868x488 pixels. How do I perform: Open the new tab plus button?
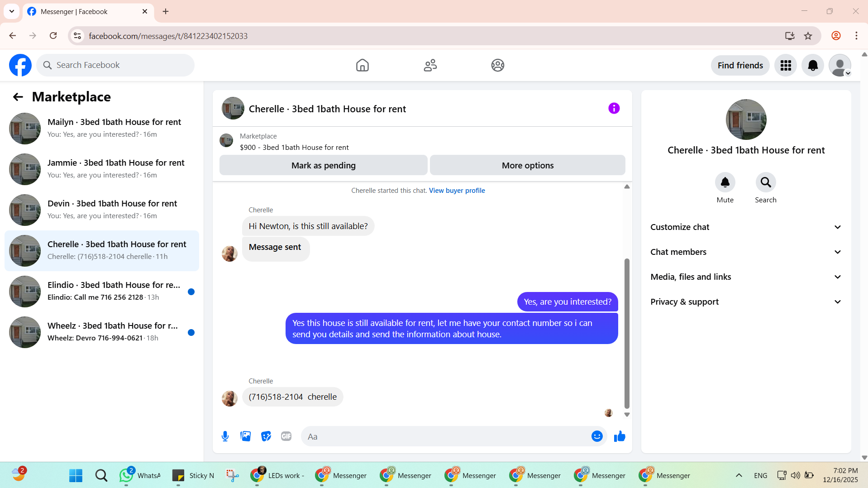point(166,11)
